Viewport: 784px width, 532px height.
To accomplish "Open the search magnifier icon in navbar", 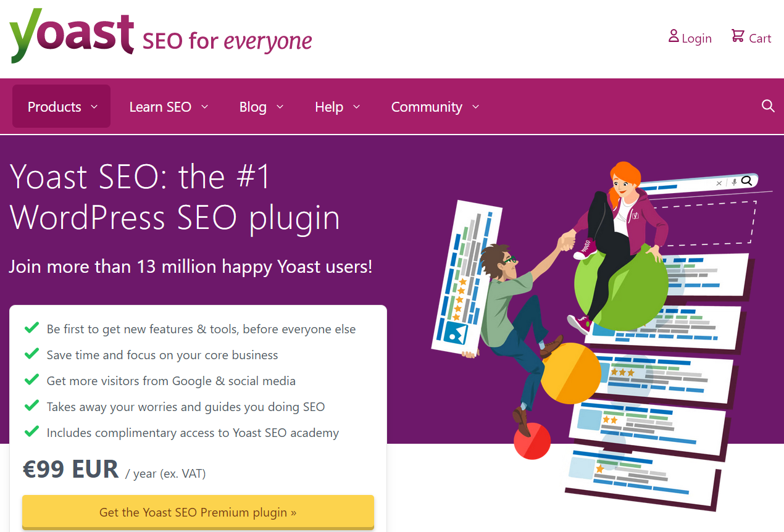I will (768, 106).
